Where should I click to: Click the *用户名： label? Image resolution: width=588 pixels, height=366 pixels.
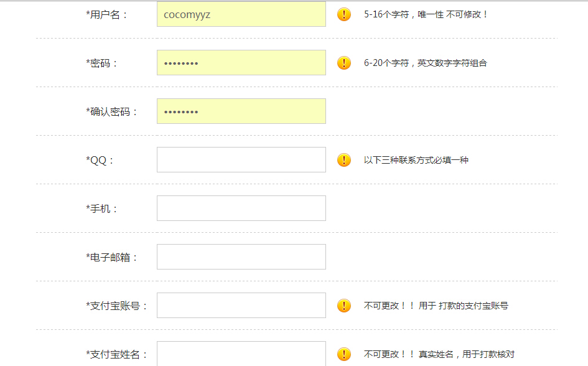point(107,14)
